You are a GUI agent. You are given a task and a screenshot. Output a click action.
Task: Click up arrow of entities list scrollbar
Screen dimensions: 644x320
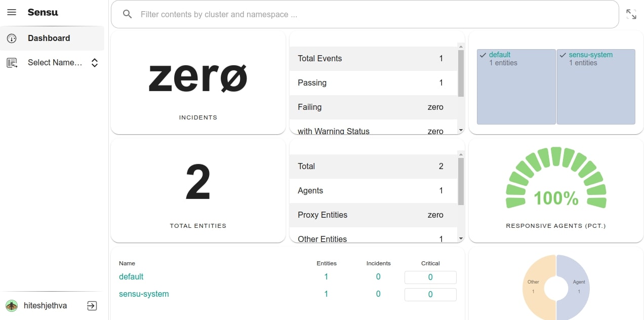461,153
